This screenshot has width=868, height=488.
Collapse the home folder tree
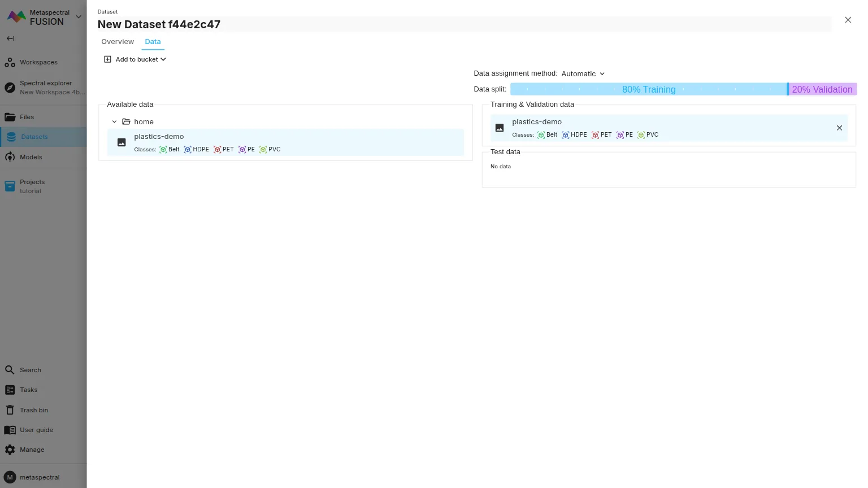click(114, 122)
